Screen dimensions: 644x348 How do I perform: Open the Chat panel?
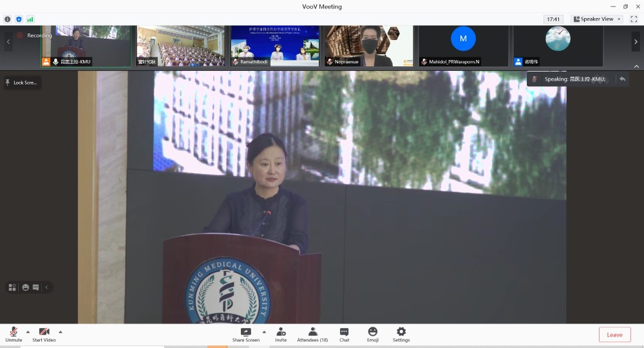[x=344, y=333]
